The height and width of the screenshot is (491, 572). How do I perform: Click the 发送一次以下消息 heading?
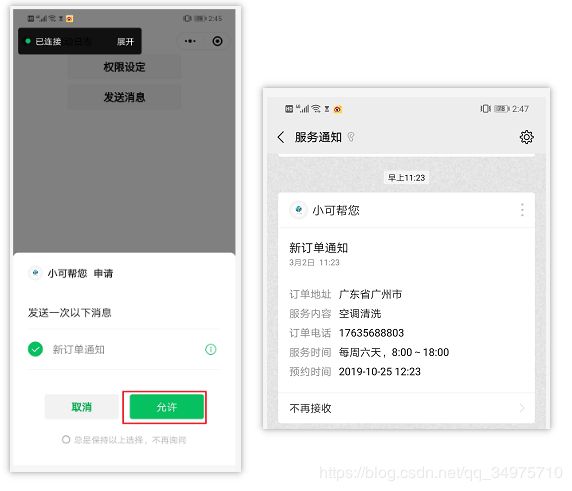tap(70, 313)
